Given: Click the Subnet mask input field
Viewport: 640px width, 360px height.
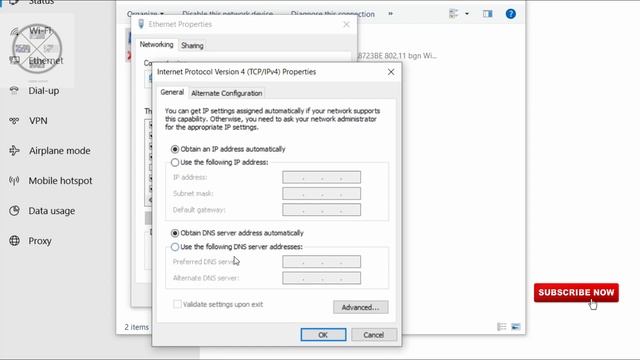Looking at the screenshot, I should (x=321, y=193).
